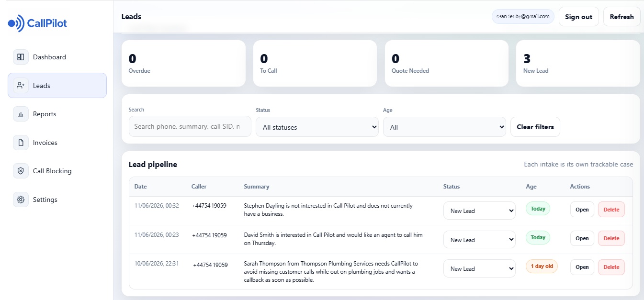The image size is (644, 300).
Task: Open the Settings label in the sidebar
Action: point(45,200)
